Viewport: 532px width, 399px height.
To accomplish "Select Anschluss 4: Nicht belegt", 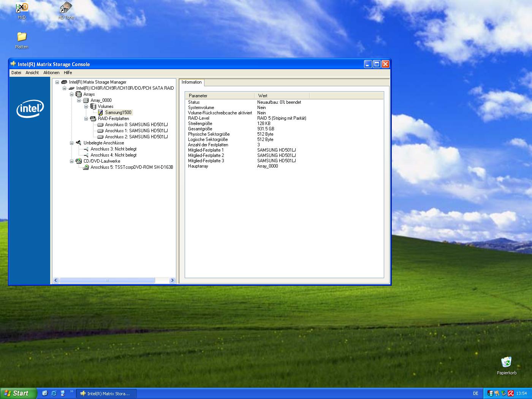I will click(x=114, y=155).
